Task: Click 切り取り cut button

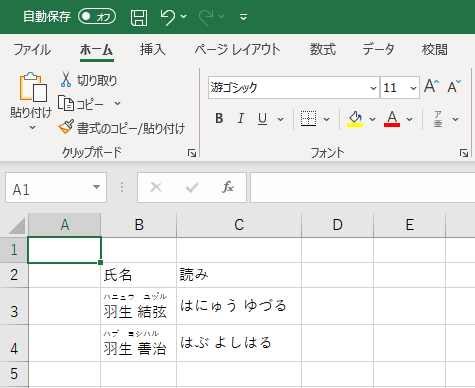Action: (89, 80)
